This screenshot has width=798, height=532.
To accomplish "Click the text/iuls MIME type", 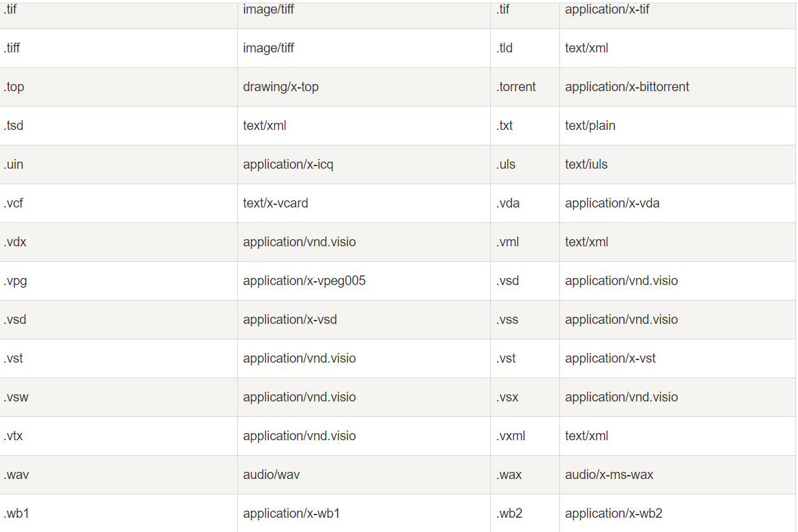I will click(677, 164).
